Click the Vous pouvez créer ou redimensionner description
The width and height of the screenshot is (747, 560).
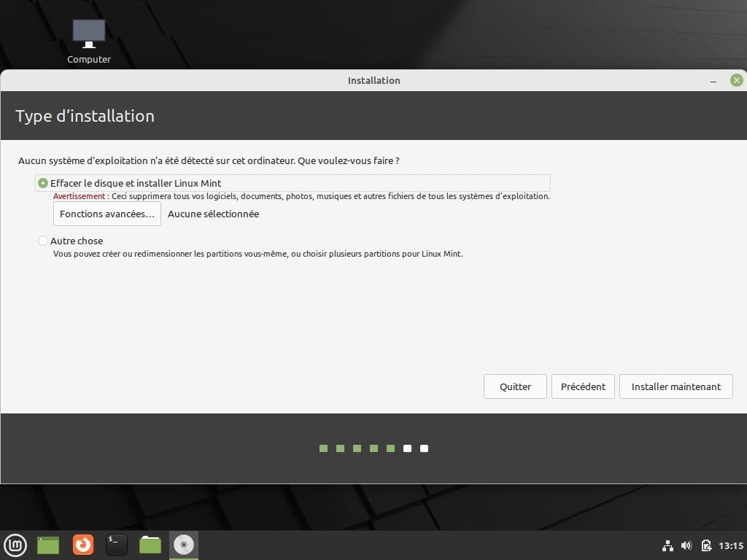(258, 254)
